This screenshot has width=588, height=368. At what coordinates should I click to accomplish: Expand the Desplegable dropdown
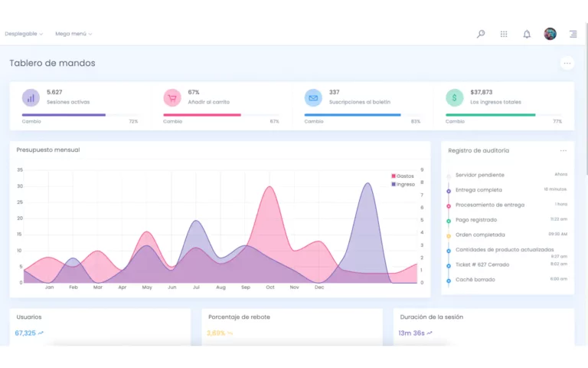24,34
